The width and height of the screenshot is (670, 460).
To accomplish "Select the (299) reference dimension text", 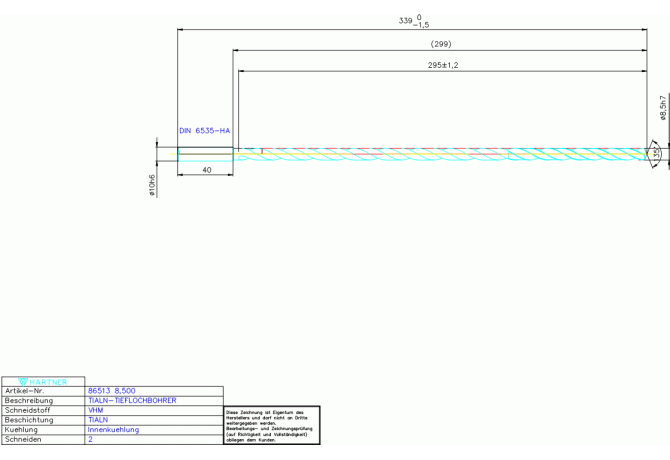I will [440, 45].
